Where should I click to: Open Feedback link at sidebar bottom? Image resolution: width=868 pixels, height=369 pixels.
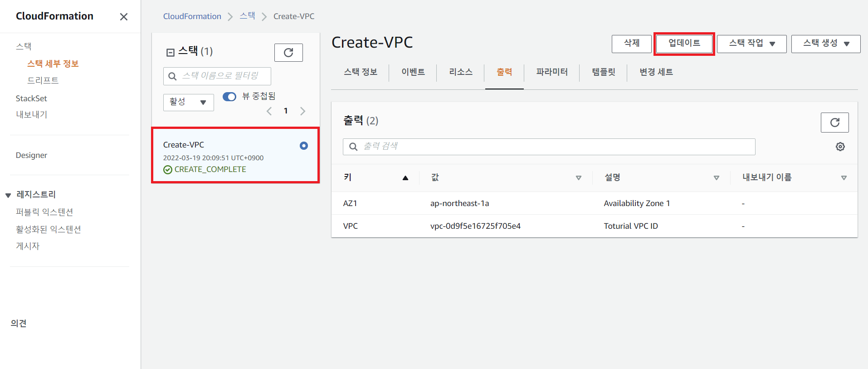[x=19, y=323]
